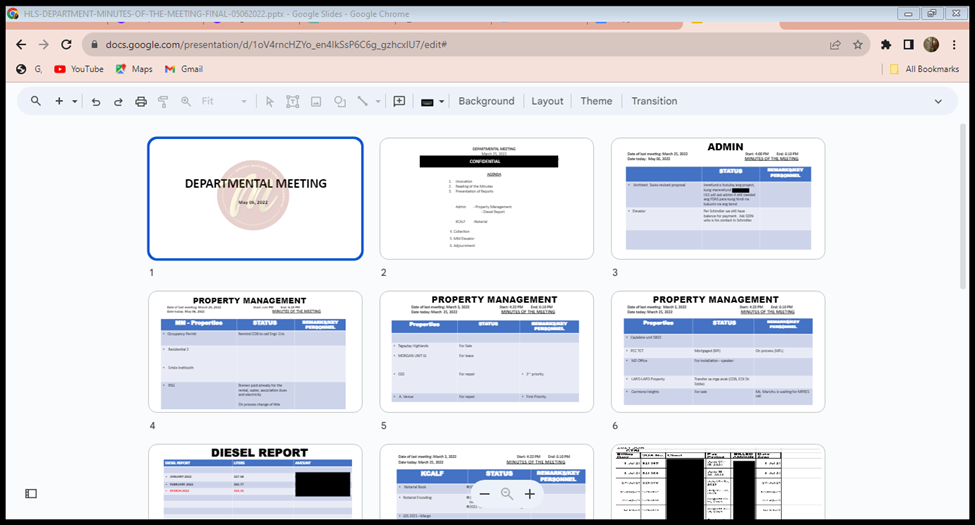Open Chrome extensions puzzle icon
The width and height of the screenshot is (975, 525).
886,45
